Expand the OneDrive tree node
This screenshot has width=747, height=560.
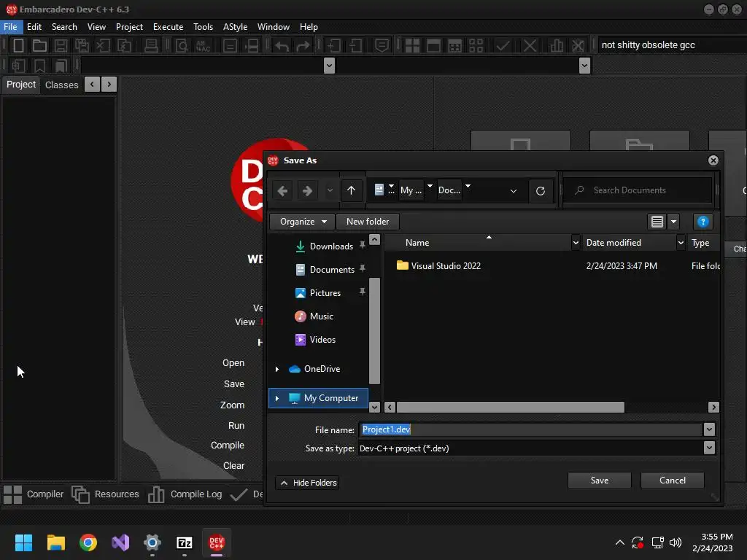click(x=276, y=369)
